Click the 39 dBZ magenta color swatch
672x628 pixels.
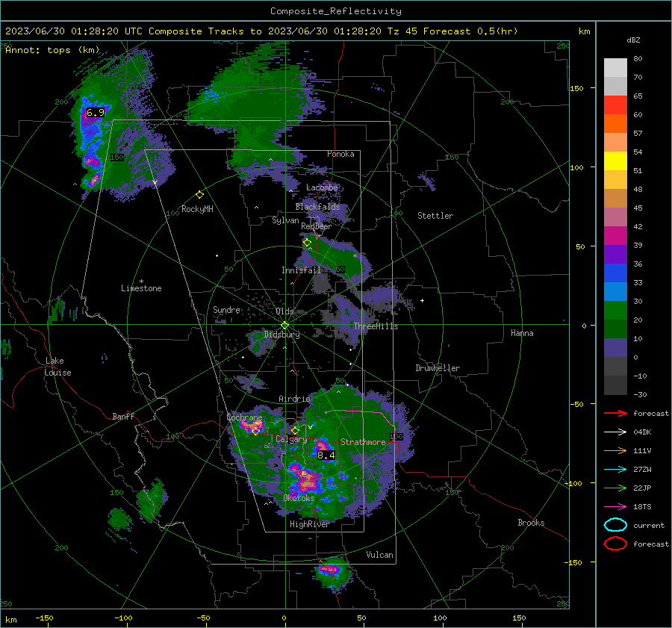(x=615, y=235)
